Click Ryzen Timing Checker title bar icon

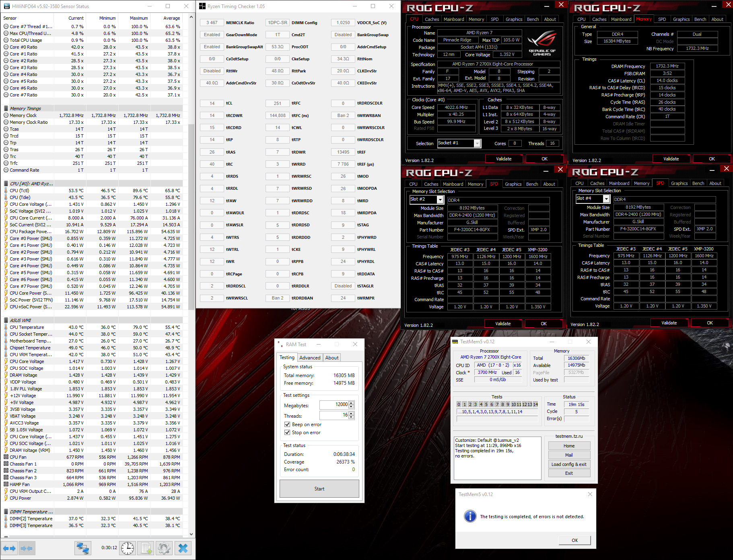[x=202, y=6]
